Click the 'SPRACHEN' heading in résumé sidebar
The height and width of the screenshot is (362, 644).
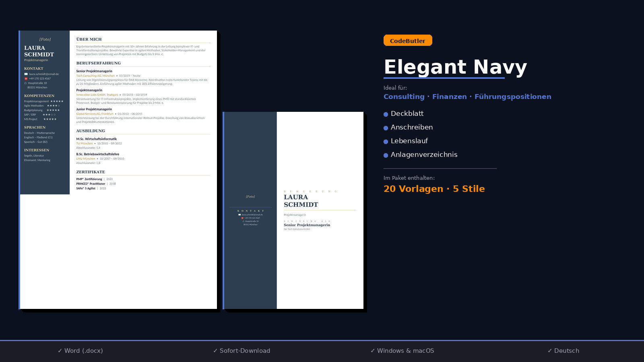click(35, 128)
